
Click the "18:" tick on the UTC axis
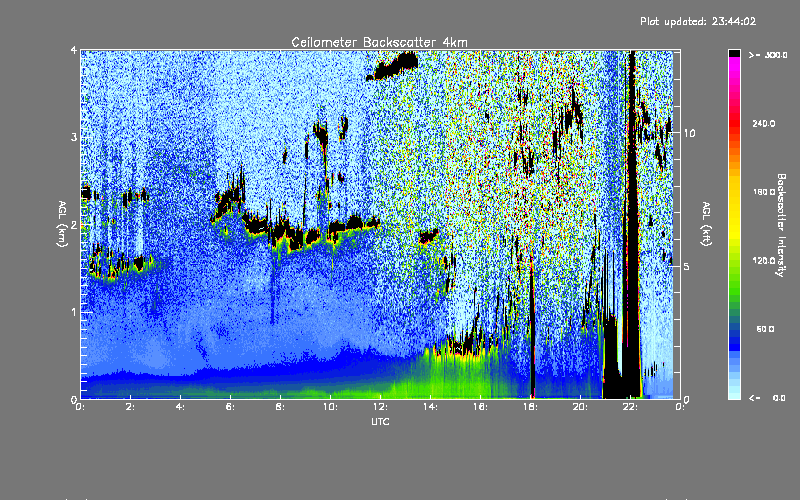coord(531,407)
